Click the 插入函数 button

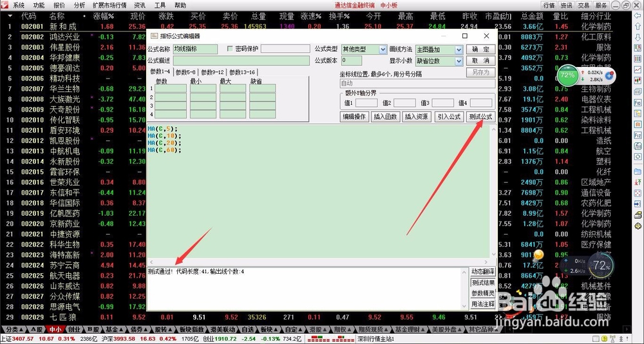[386, 117]
